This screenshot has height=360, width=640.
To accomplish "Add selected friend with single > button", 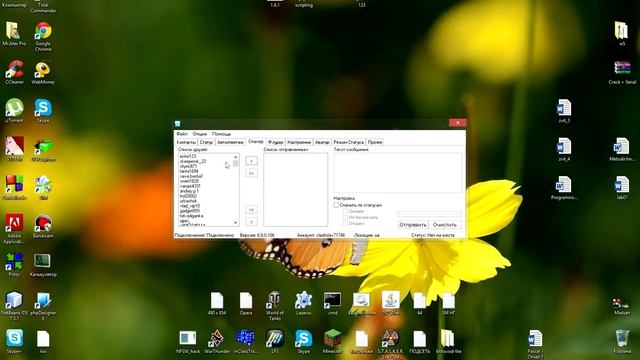I will (251, 161).
